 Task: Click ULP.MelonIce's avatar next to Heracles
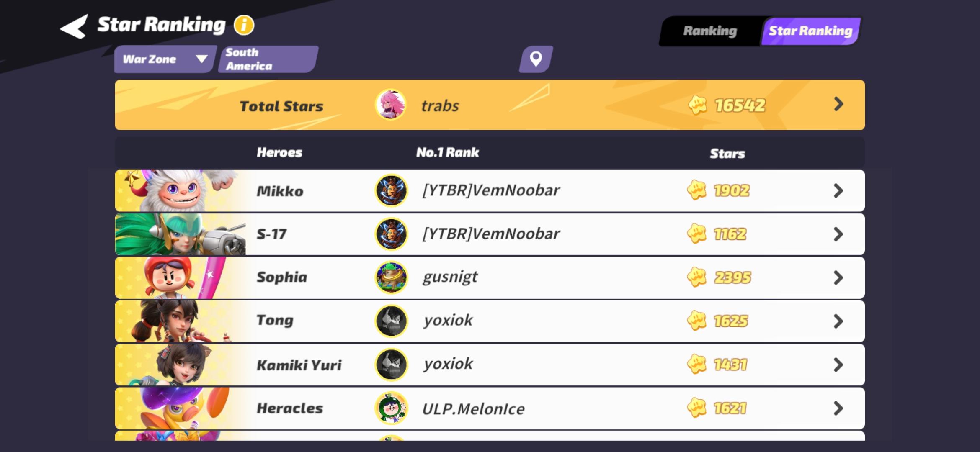tap(391, 408)
